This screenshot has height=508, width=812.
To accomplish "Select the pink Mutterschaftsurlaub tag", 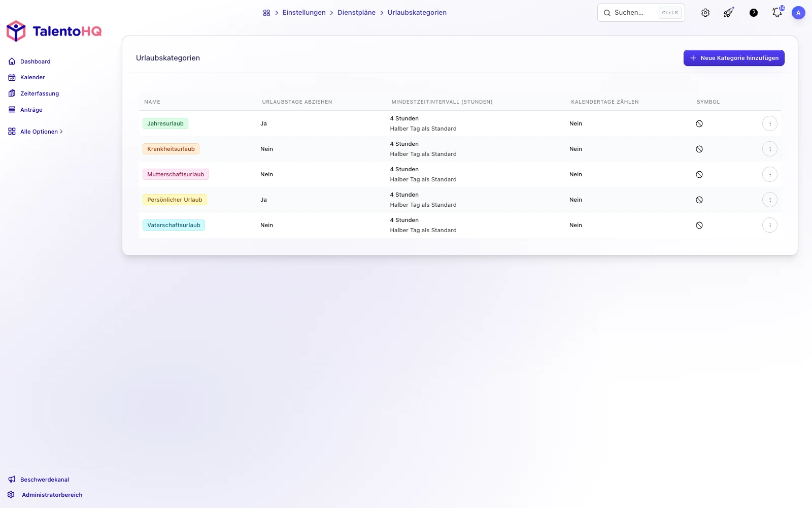I will (x=176, y=174).
